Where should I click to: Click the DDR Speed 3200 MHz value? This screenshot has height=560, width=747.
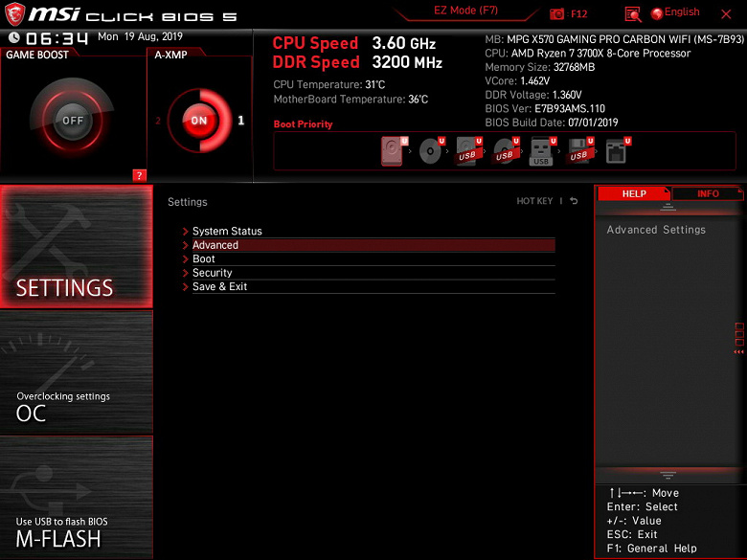[x=407, y=62]
